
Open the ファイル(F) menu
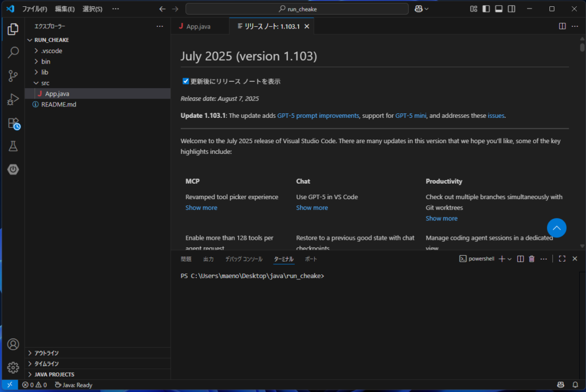tap(34, 9)
